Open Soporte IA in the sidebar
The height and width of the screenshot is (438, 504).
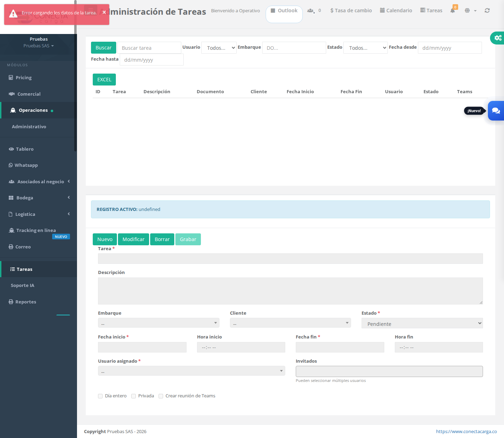(38, 285)
